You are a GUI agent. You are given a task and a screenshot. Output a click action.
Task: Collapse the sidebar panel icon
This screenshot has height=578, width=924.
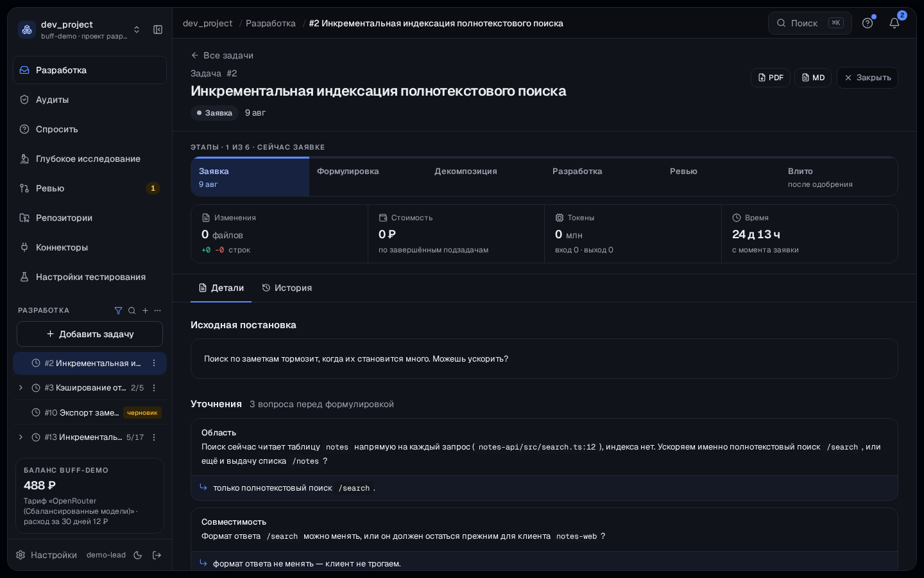click(x=158, y=30)
